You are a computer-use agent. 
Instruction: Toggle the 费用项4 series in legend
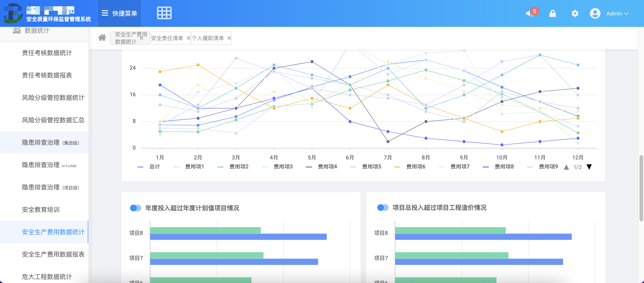[x=322, y=167]
